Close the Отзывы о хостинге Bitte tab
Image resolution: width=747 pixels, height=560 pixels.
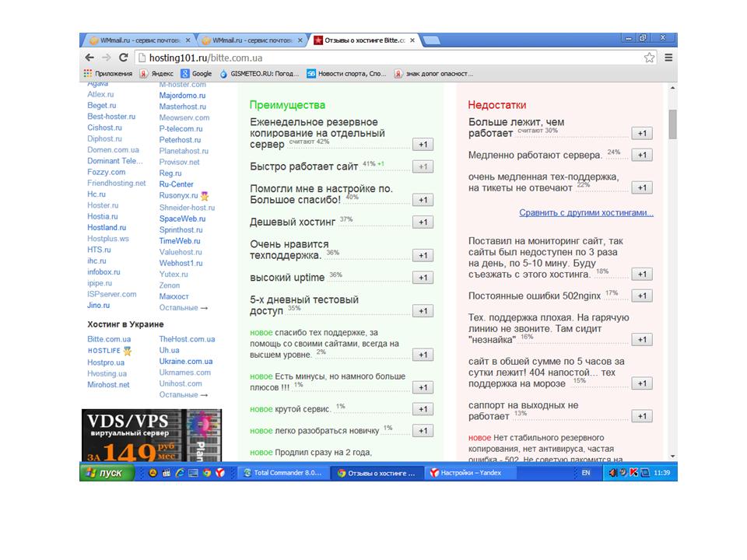412,40
